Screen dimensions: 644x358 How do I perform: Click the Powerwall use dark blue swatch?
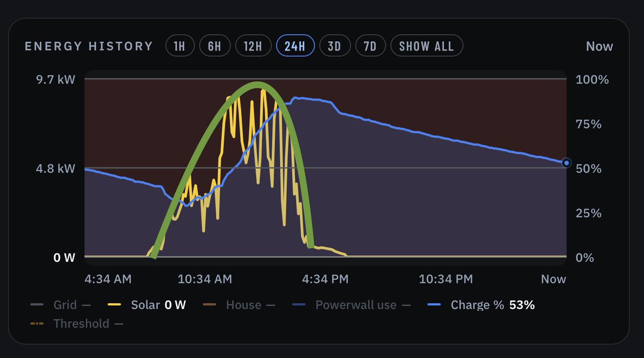(299, 305)
